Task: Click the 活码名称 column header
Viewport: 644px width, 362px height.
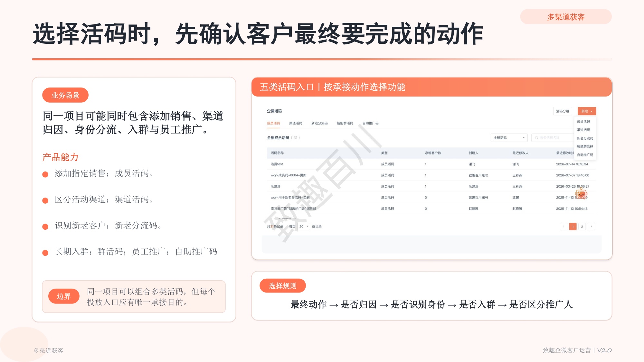Action: (277, 153)
